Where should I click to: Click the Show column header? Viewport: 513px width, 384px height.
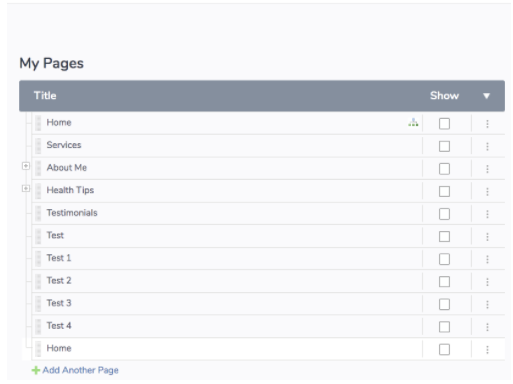point(444,96)
